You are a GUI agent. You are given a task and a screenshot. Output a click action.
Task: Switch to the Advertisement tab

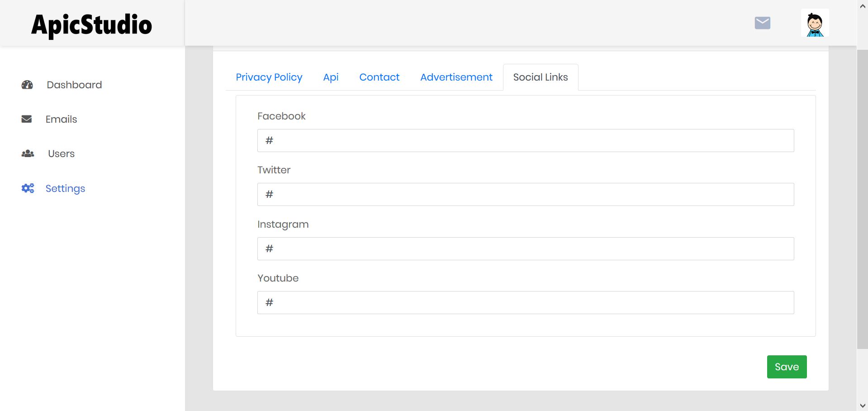(456, 77)
